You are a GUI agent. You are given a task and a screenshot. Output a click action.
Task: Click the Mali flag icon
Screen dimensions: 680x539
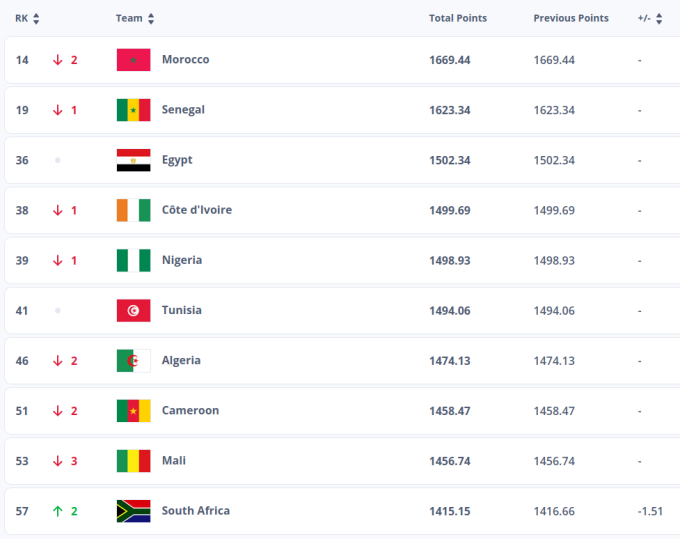pos(133,460)
